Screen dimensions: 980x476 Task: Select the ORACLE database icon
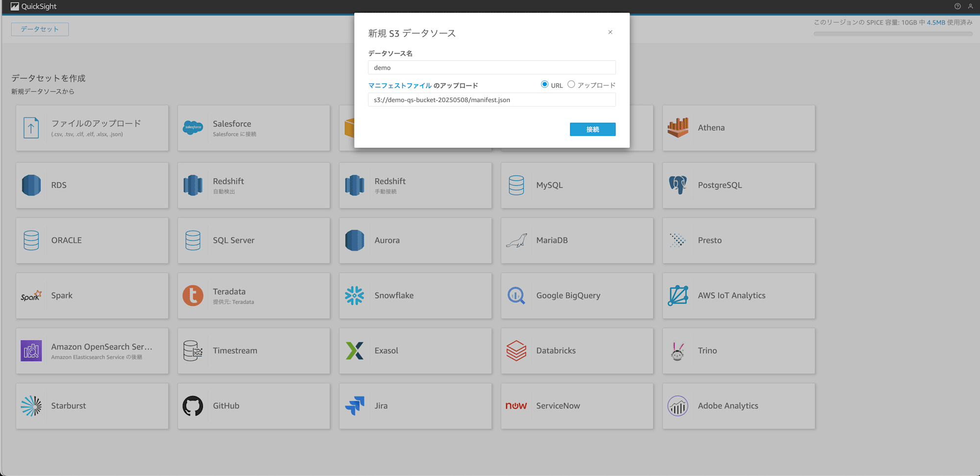pyautogui.click(x=31, y=240)
